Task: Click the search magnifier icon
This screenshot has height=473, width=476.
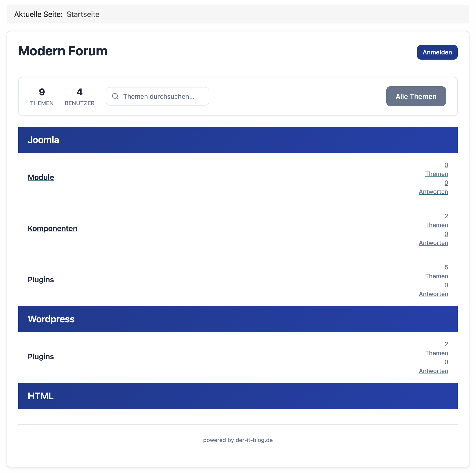Action: 115,96
